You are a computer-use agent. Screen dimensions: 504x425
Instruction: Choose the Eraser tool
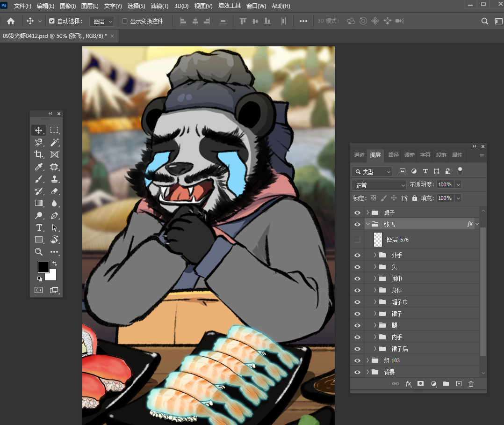(x=54, y=191)
